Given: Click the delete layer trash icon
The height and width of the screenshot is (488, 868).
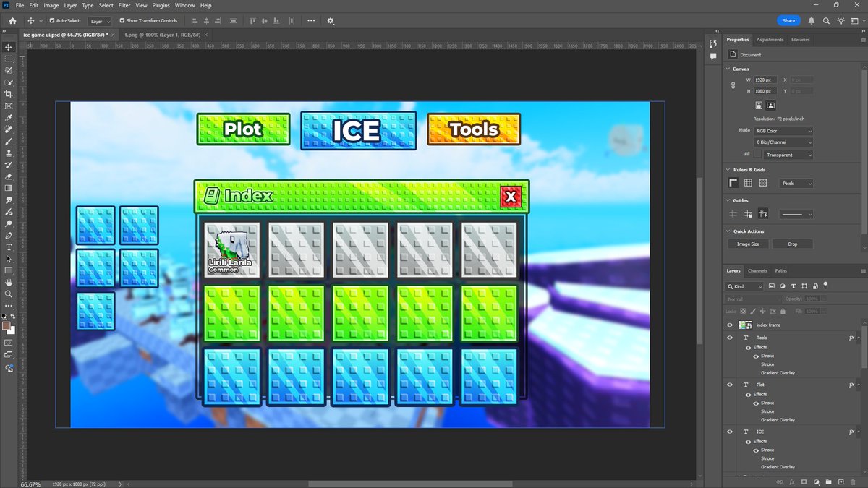Looking at the screenshot, I should pyautogui.click(x=853, y=481).
